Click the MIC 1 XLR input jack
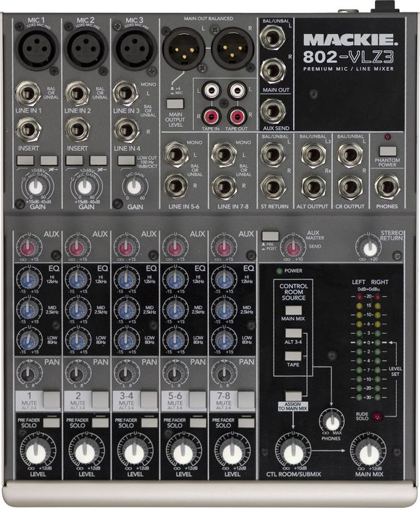 coord(36,49)
